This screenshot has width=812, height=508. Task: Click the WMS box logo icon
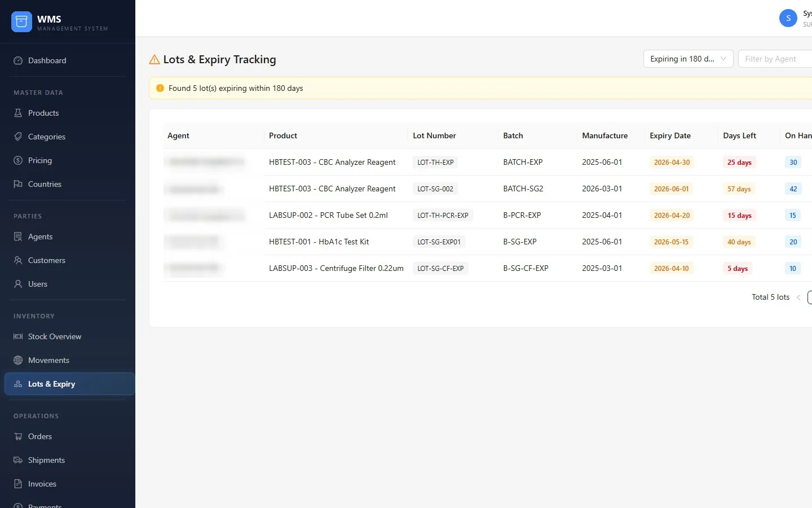tap(21, 21)
